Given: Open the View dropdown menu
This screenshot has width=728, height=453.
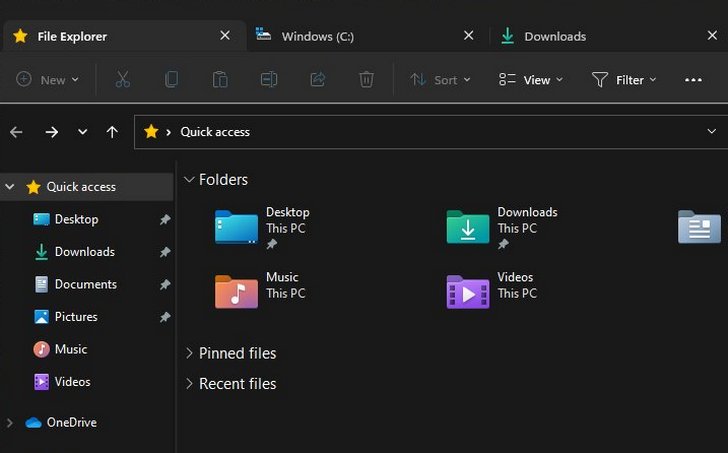Looking at the screenshot, I should coord(531,80).
